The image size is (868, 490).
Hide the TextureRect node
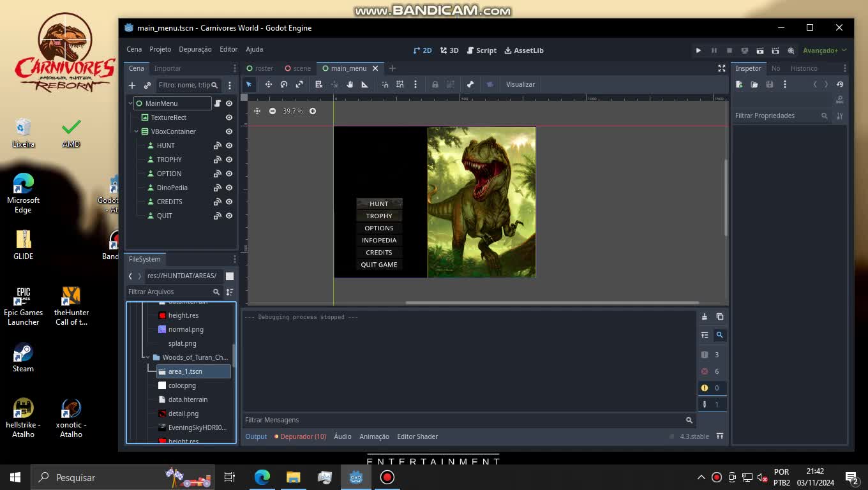(229, 117)
